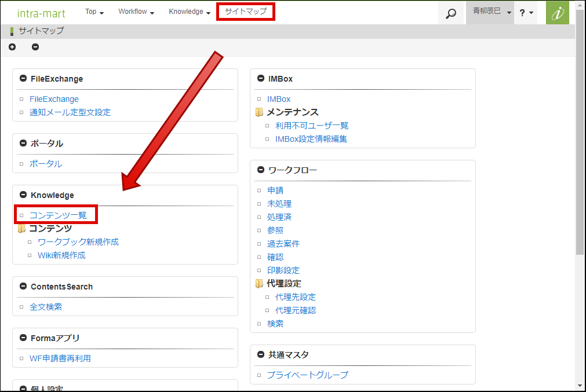
Task: Collapse the FileExchange section
Action: click(x=23, y=79)
